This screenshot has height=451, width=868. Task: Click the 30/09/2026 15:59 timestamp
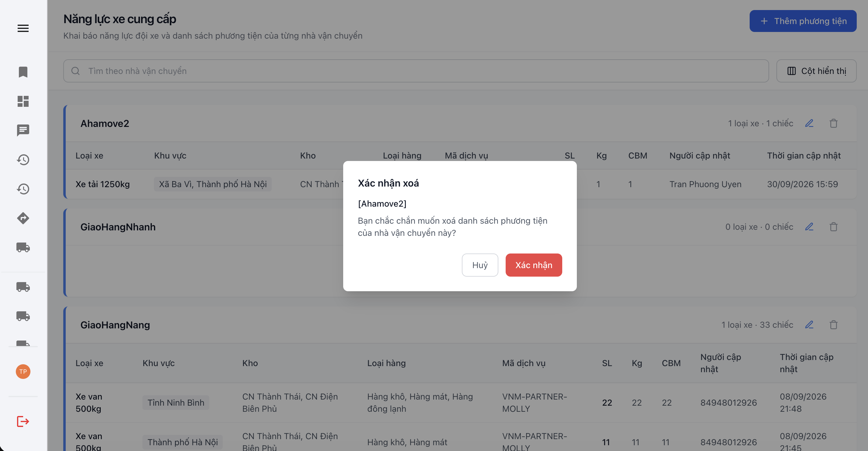point(802,184)
